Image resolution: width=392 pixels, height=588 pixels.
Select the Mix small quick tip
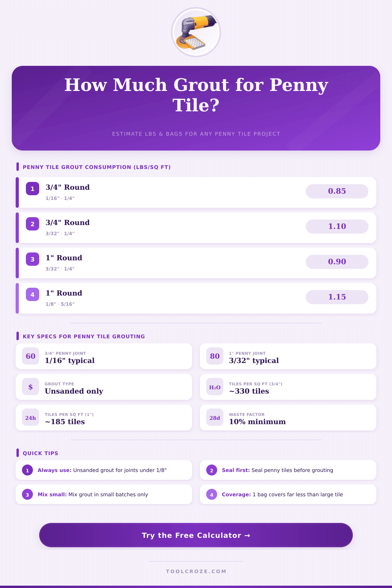[104, 494]
